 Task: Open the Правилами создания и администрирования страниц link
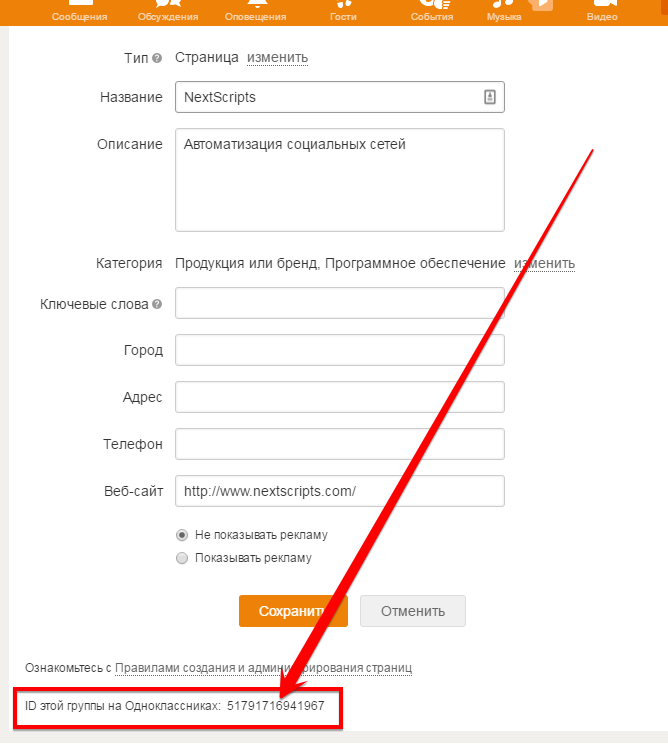(264, 668)
